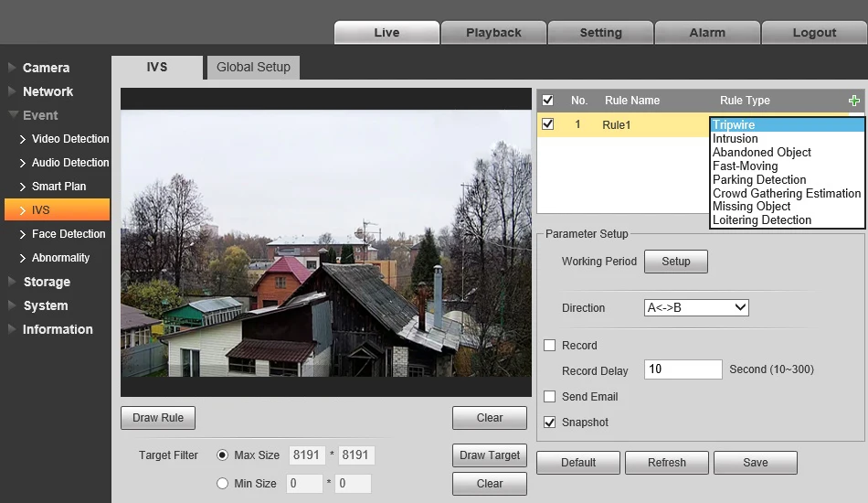Switch to the Live tab
The image size is (868, 503).
[386, 33]
